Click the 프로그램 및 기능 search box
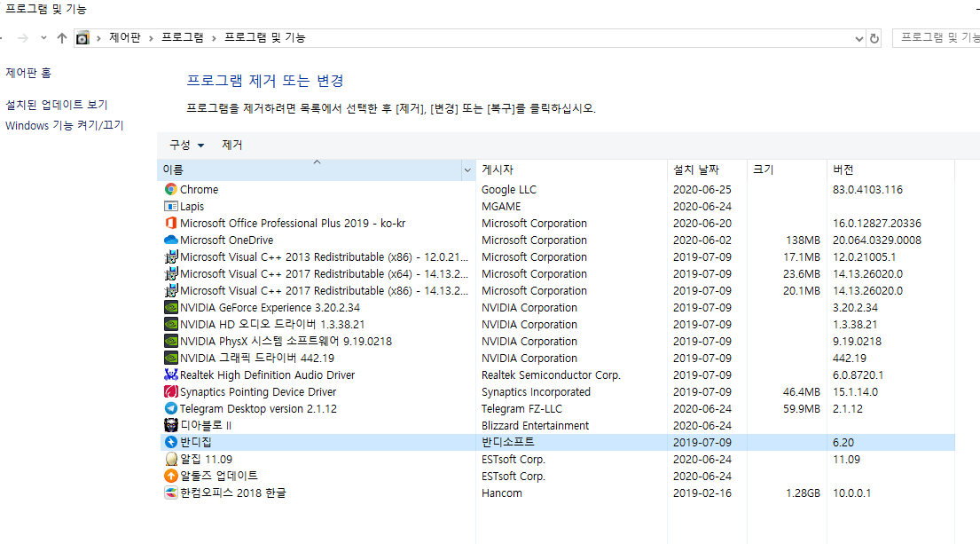 click(x=937, y=38)
